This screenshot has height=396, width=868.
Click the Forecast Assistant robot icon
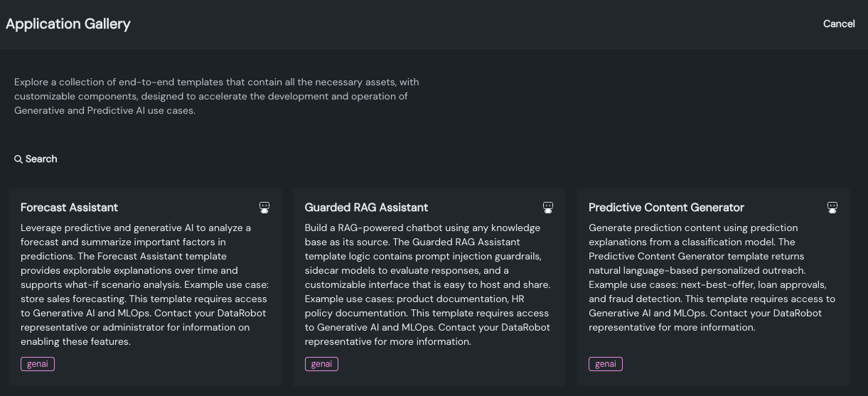click(264, 208)
